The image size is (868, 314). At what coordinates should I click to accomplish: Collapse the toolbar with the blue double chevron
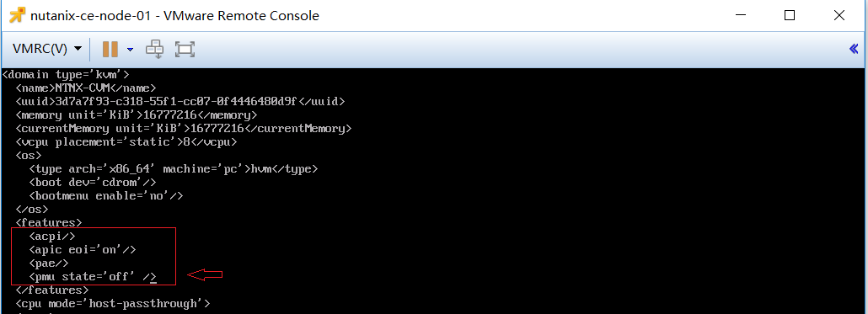pos(854,49)
